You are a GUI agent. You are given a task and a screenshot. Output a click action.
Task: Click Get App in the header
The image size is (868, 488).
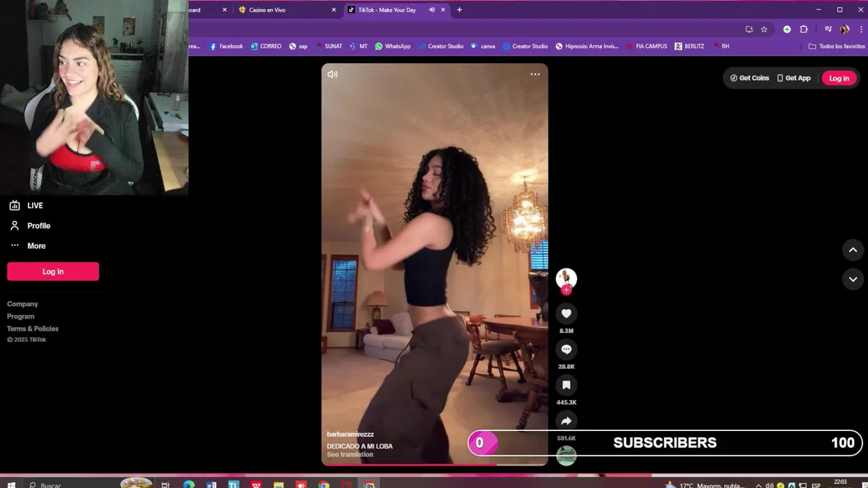(x=793, y=78)
